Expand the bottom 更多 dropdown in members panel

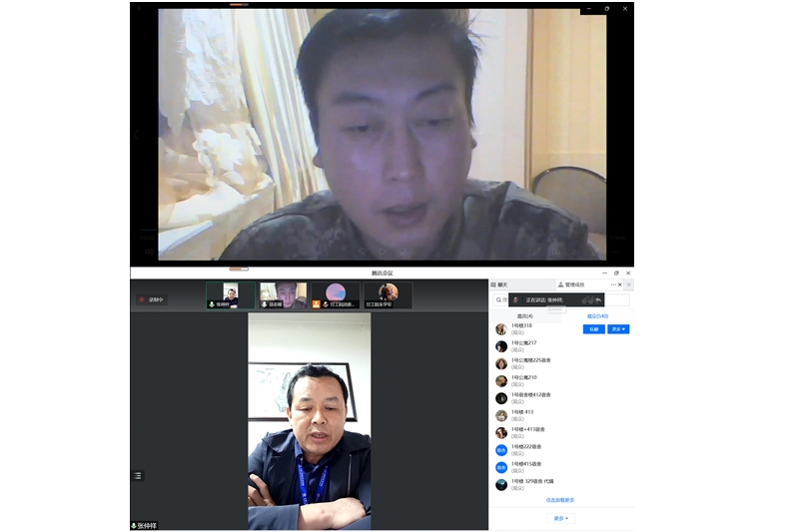click(x=561, y=518)
